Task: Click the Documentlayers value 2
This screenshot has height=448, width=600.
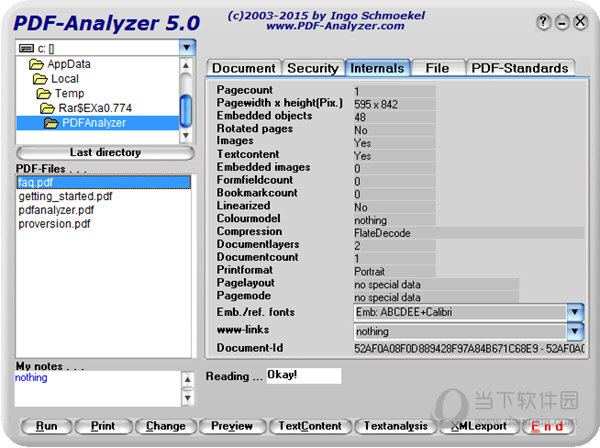Action: tap(395, 246)
